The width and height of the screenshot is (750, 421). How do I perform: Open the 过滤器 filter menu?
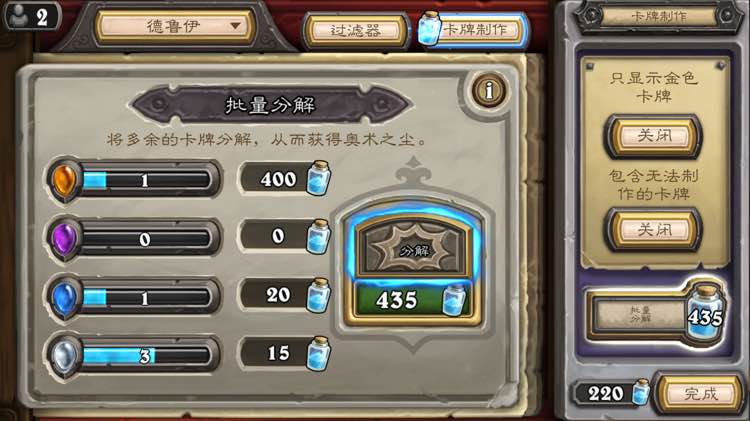tap(355, 31)
